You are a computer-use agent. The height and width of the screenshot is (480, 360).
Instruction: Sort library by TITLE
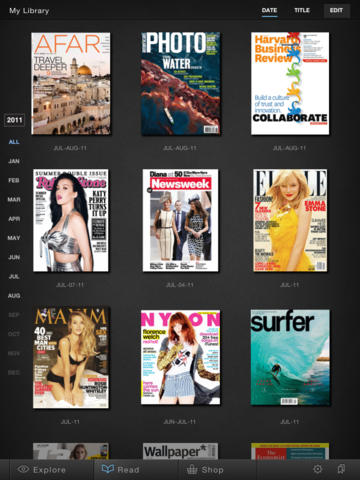point(302,10)
